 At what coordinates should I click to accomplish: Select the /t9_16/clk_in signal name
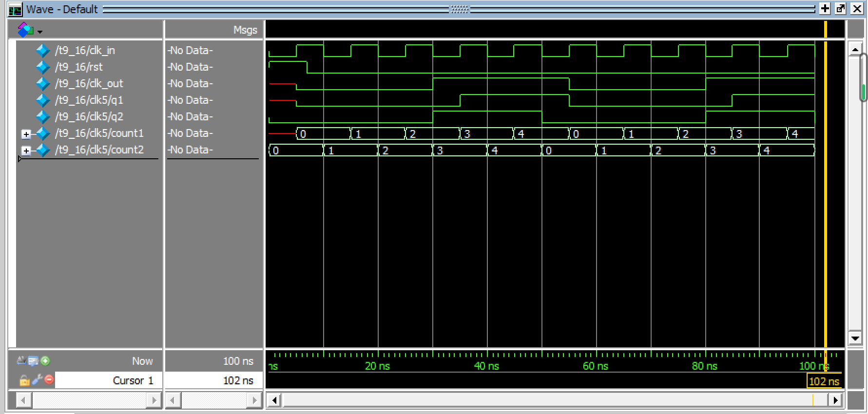(85, 51)
